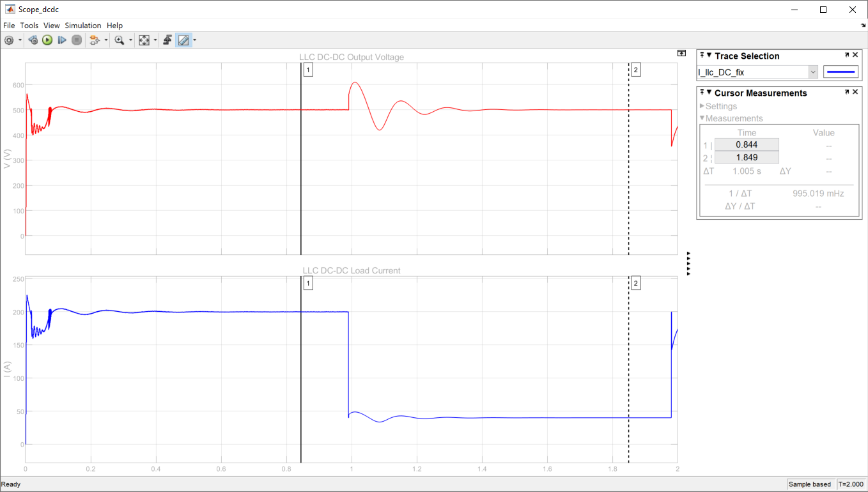Step forward the simulation

(x=62, y=40)
